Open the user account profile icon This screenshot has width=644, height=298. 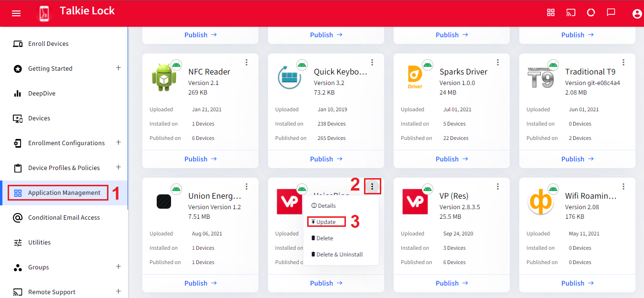pyautogui.click(x=637, y=14)
